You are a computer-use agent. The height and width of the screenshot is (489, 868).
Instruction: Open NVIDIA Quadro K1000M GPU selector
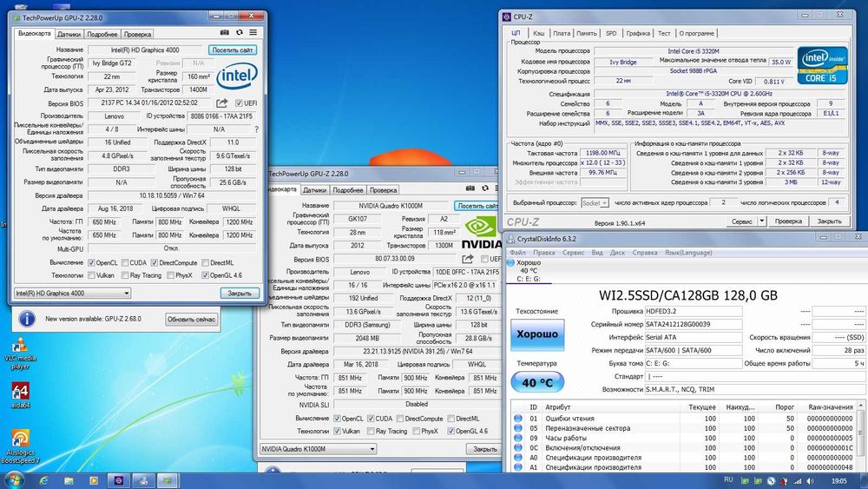[x=319, y=449]
